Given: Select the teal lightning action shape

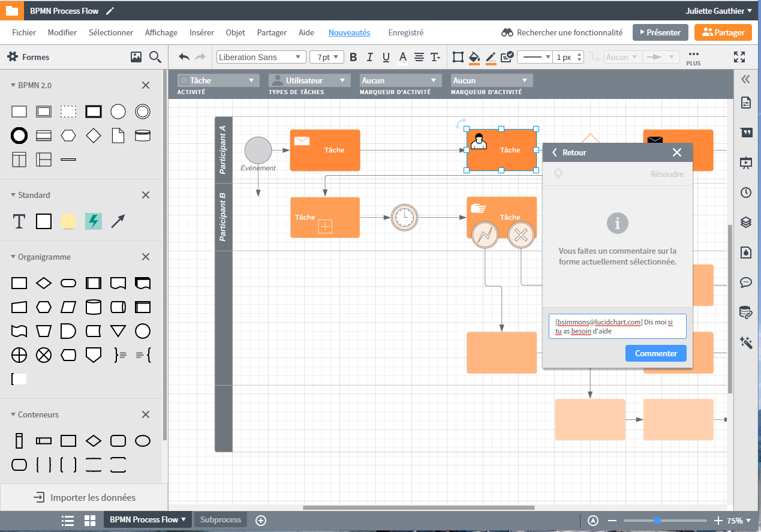Looking at the screenshot, I should 93,221.
